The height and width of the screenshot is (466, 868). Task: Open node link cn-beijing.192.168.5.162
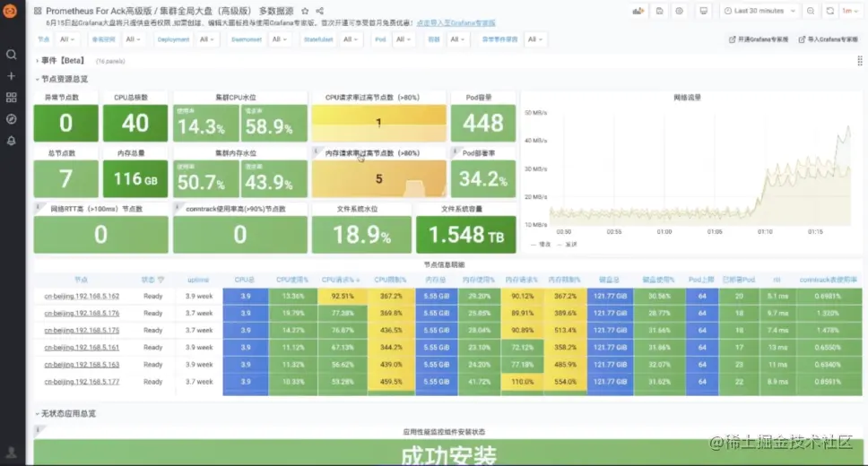(82, 296)
